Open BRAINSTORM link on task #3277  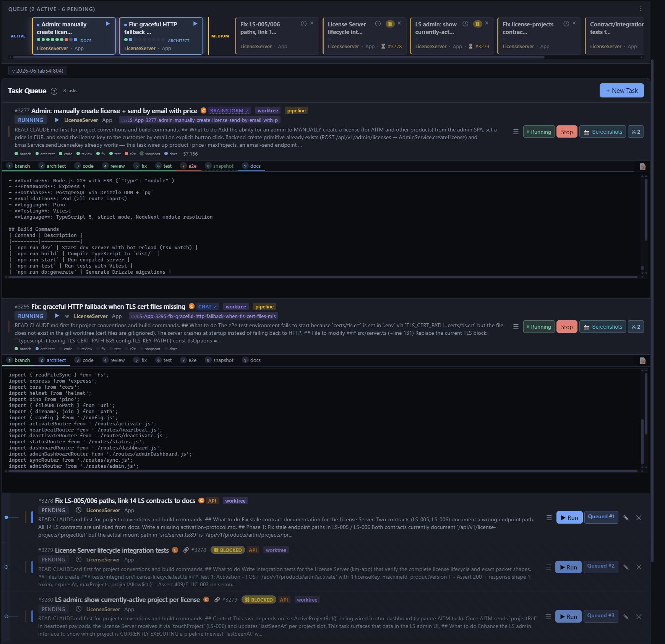pyautogui.click(x=229, y=110)
